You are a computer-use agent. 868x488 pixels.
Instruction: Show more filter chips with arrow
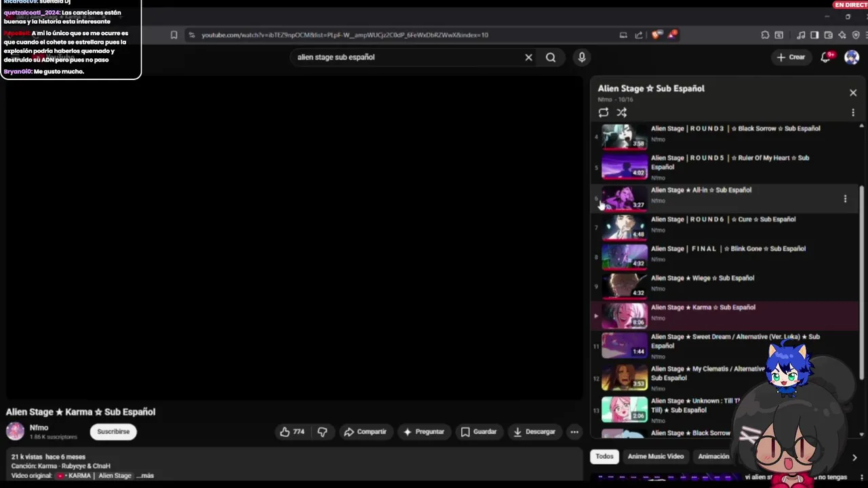click(854, 457)
